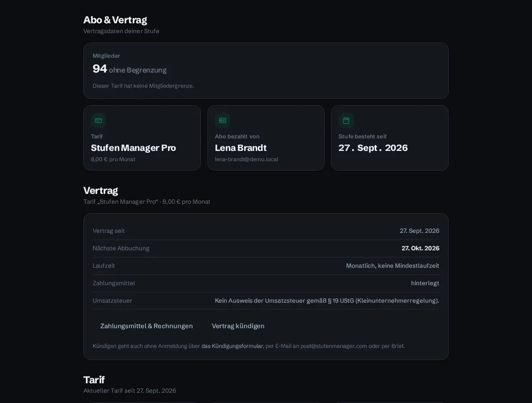Viewport: 532px width, 403px height.
Task: Click lena-brandt@demo.local email text
Action: pyautogui.click(x=246, y=159)
